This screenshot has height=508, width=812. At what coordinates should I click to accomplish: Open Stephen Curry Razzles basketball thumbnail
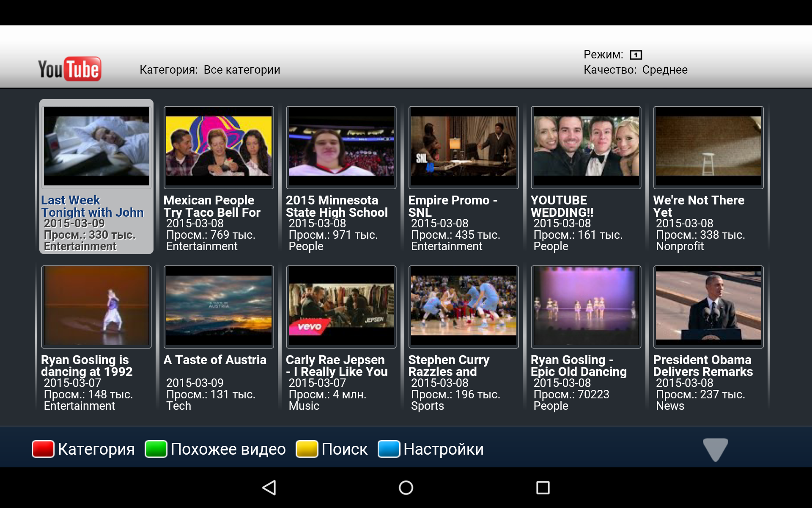pos(464,307)
